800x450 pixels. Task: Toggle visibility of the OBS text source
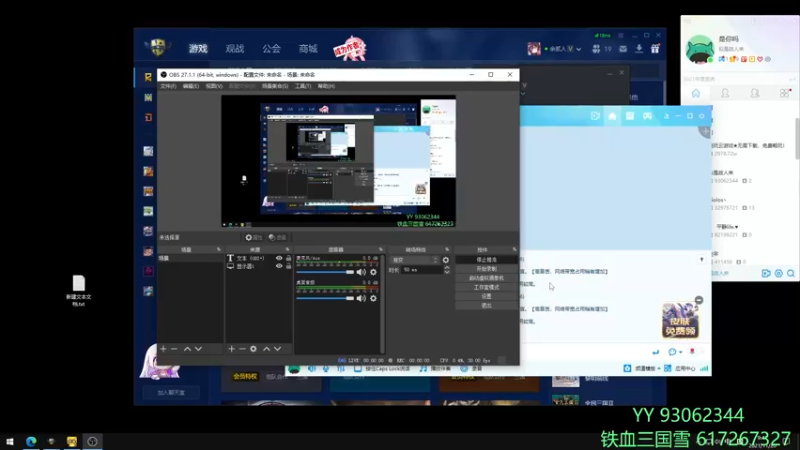(x=279, y=258)
